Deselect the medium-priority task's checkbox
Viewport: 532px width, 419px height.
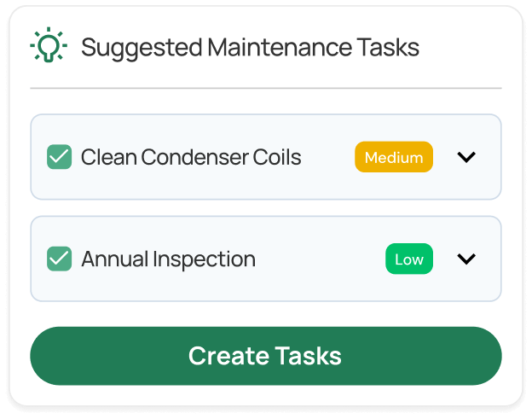(59, 157)
